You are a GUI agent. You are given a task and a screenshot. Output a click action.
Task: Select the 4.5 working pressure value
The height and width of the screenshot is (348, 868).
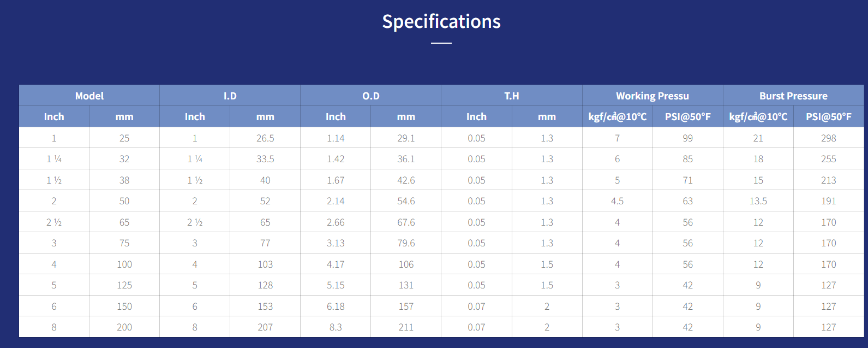pyautogui.click(x=618, y=201)
